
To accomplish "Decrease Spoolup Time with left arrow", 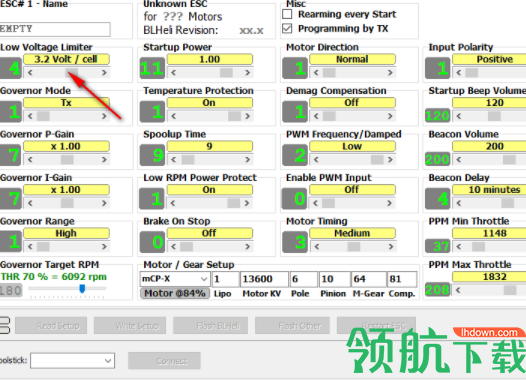I will coord(173,160).
